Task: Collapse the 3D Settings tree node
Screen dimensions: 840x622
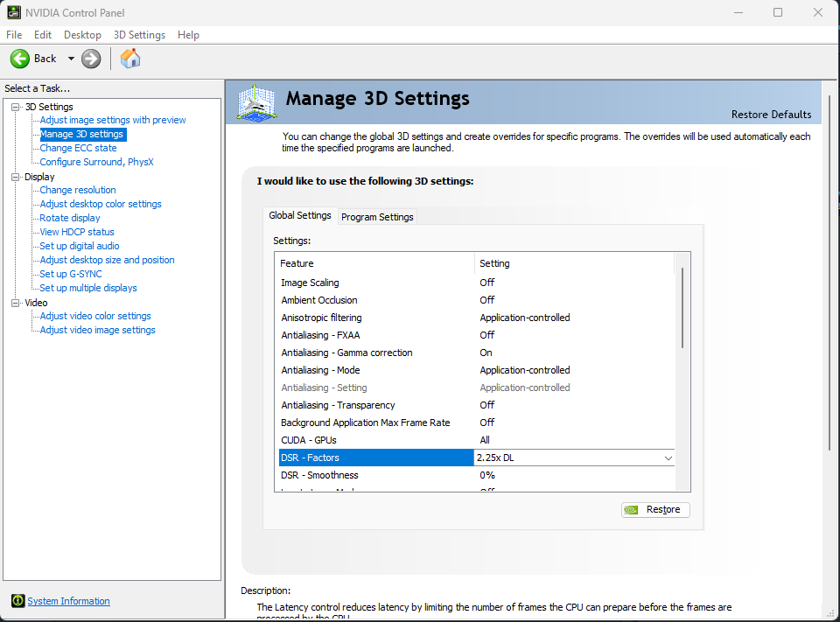Action: (x=15, y=107)
